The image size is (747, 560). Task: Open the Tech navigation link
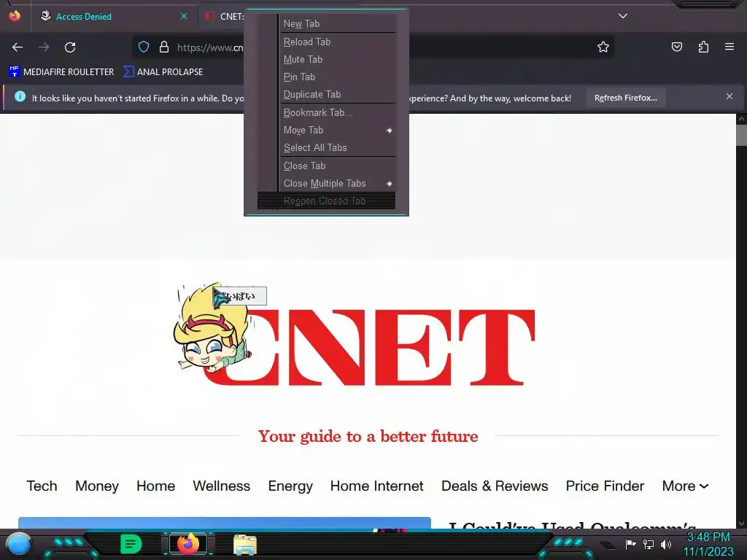click(x=42, y=486)
